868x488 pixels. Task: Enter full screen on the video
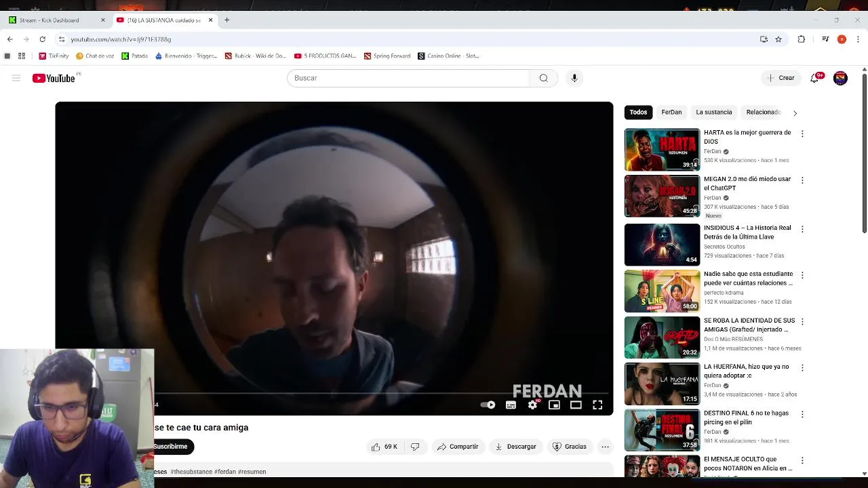[597, 405]
